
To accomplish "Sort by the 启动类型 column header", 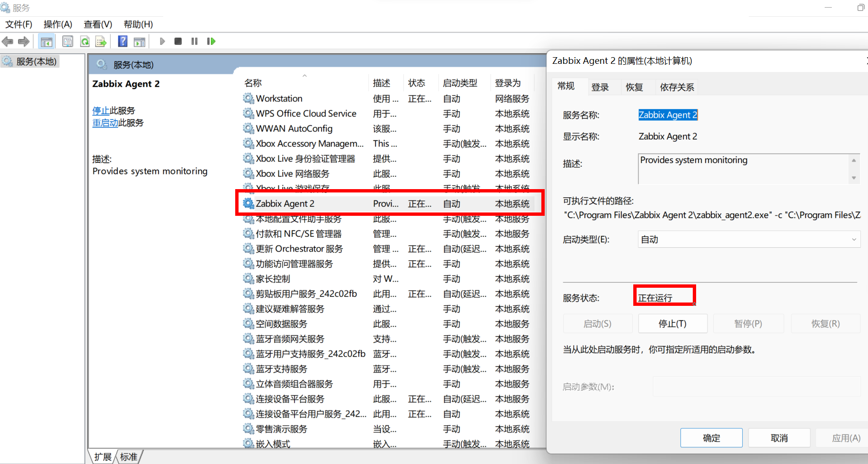I will 464,83.
